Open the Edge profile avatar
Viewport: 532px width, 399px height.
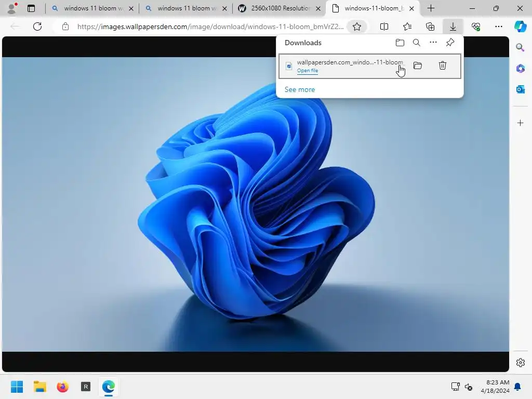pyautogui.click(x=12, y=8)
